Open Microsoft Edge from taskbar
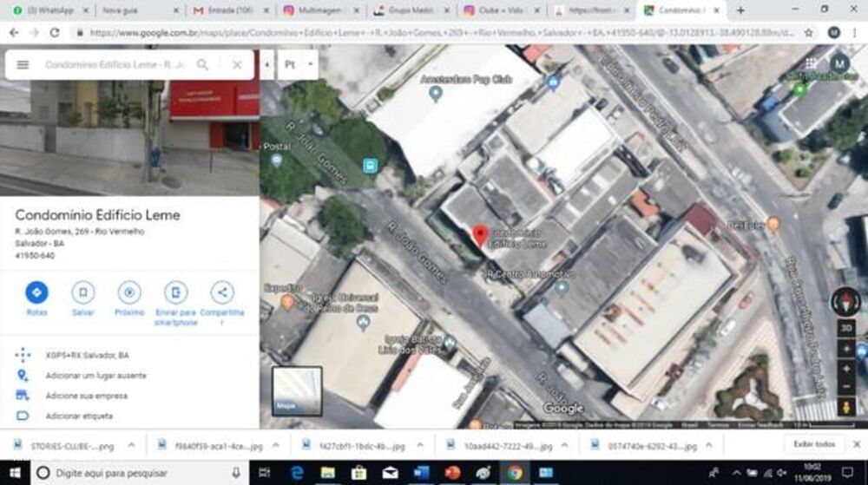Screen dimensions: 868x485 pos(297,473)
